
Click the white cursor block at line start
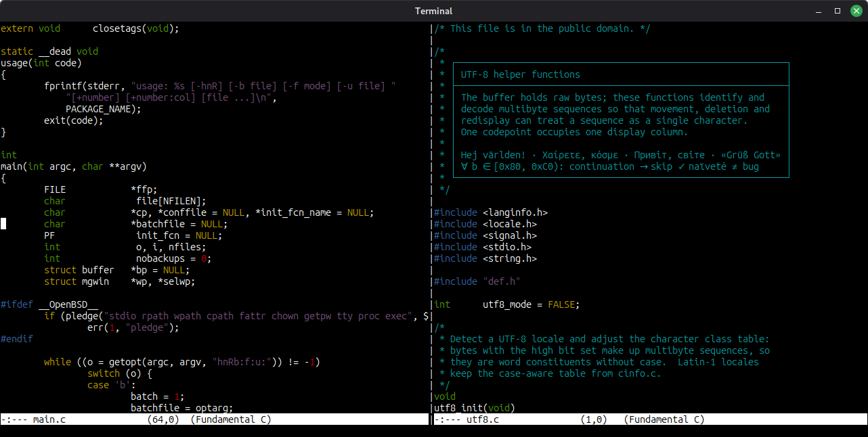3,224
